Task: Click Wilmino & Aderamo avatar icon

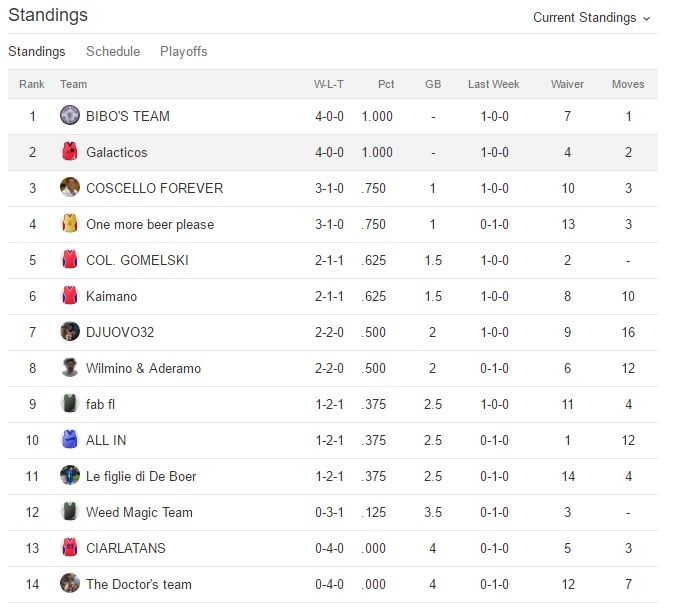Action: tap(70, 368)
